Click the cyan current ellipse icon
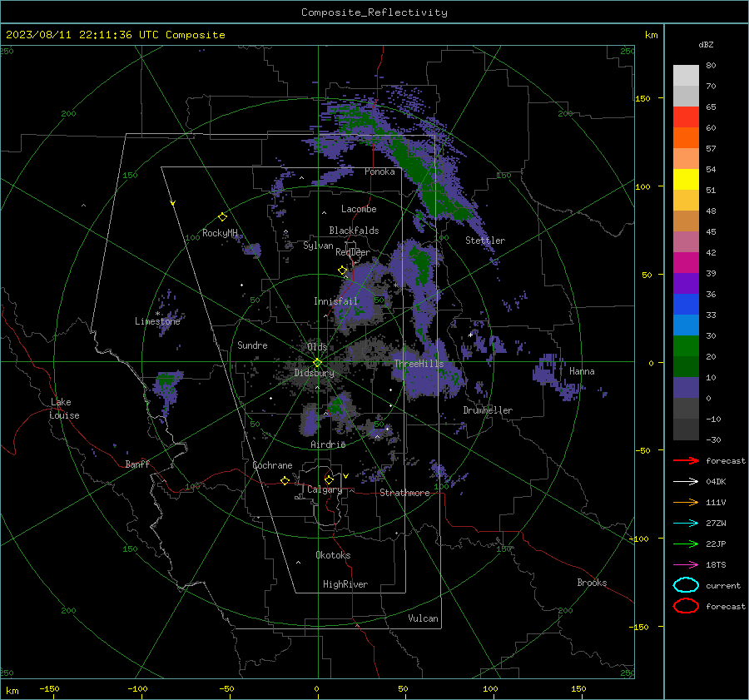 [686, 585]
